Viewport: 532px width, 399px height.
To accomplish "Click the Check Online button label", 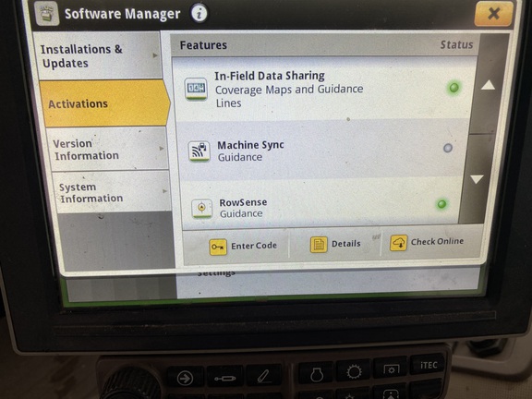I will click(437, 242).
